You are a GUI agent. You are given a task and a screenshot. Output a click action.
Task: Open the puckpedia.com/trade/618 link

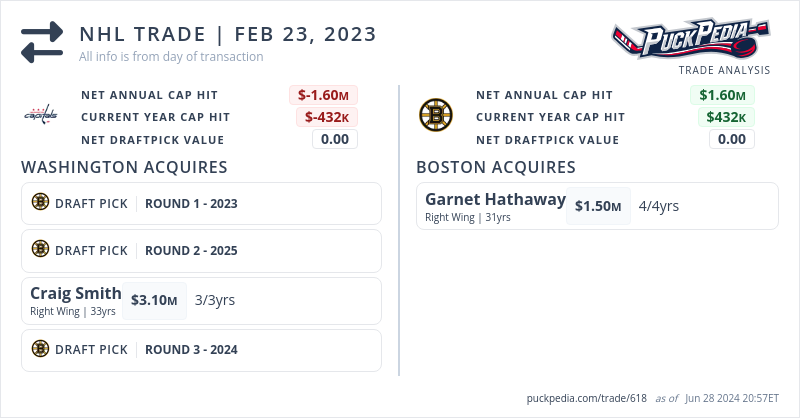point(587,398)
